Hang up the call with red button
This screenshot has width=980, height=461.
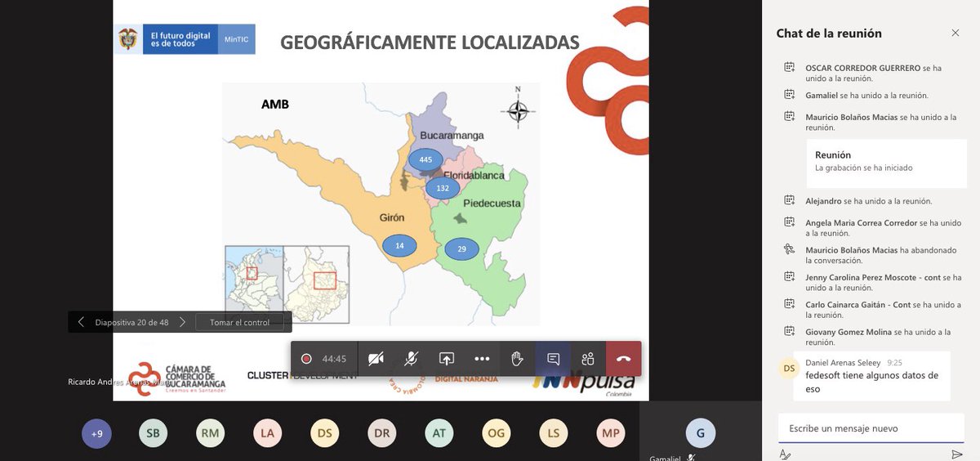coord(624,359)
